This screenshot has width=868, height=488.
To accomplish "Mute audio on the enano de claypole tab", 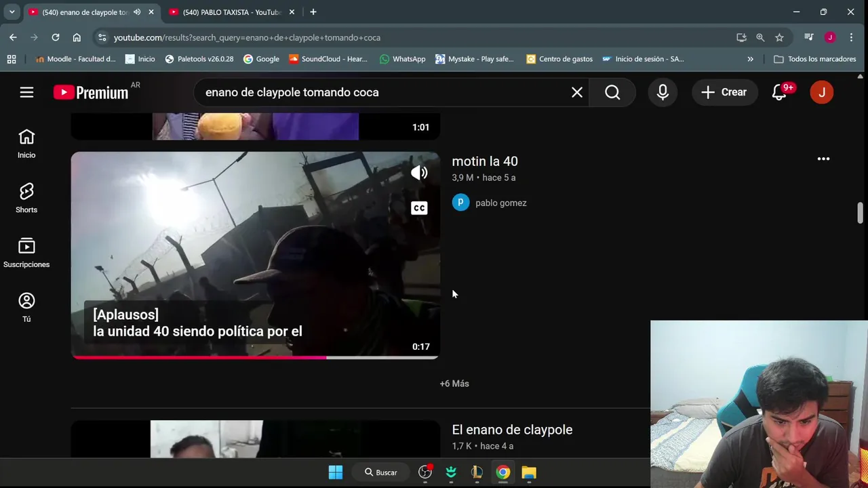I will click(x=137, y=12).
